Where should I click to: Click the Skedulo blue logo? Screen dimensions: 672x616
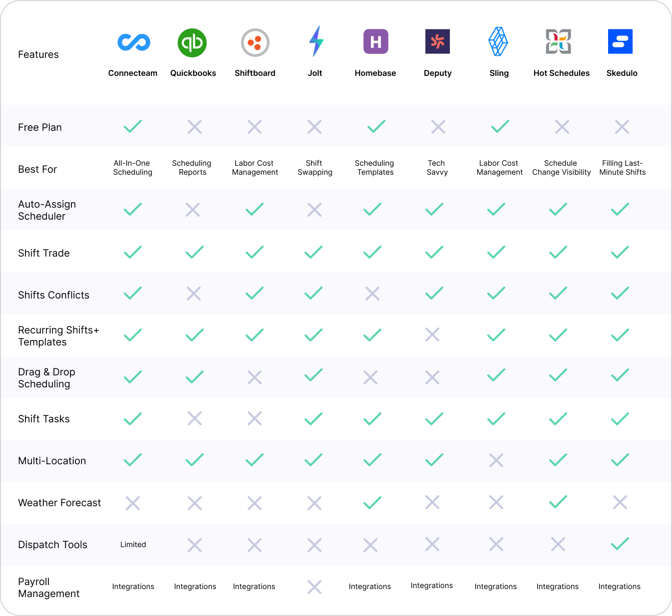coord(621,42)
